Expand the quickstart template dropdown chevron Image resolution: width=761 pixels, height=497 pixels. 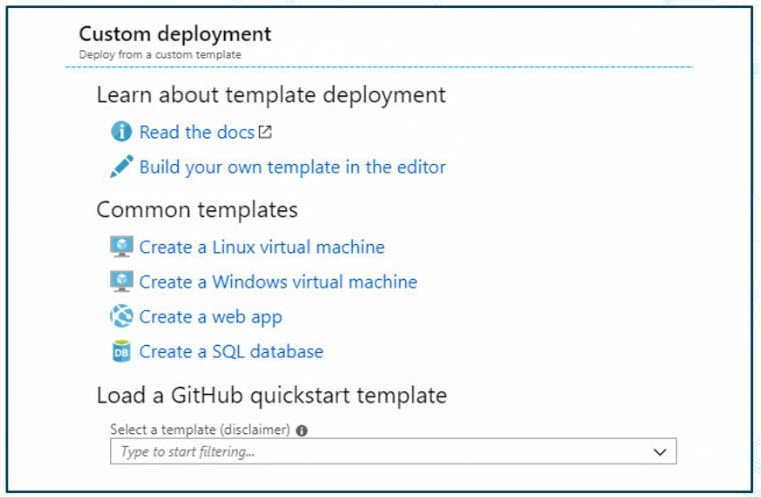660,452
